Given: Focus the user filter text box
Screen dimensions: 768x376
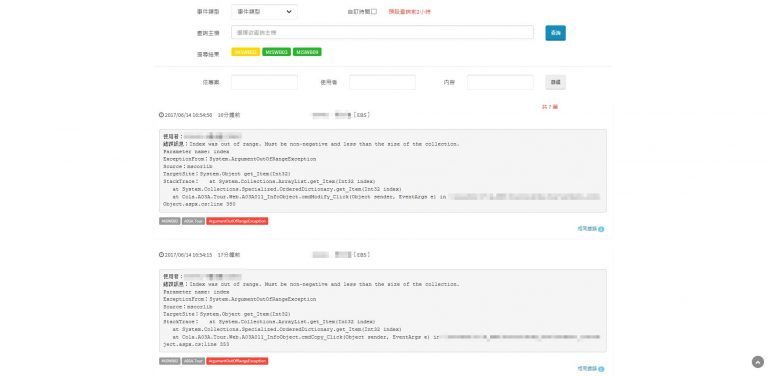Looking at the screenshot, I should pyautogui.click(x=382, y=82).
